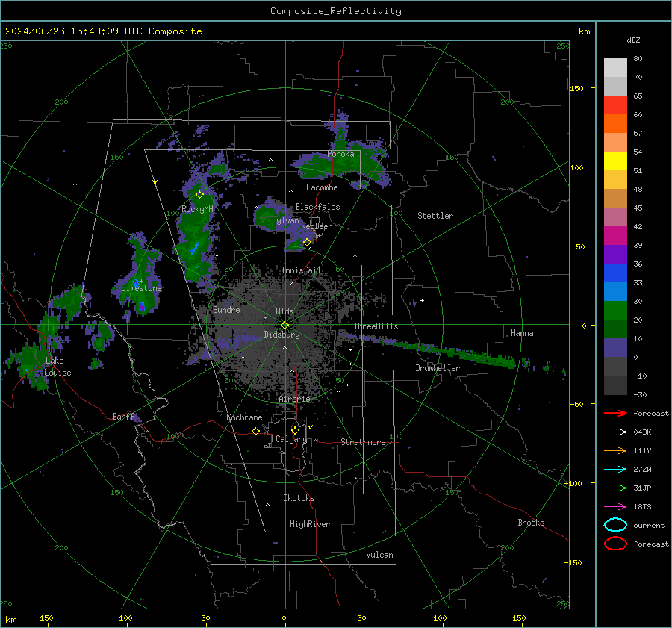Click the bright yellow 54 dBZ legend swatch

point(615,161)
